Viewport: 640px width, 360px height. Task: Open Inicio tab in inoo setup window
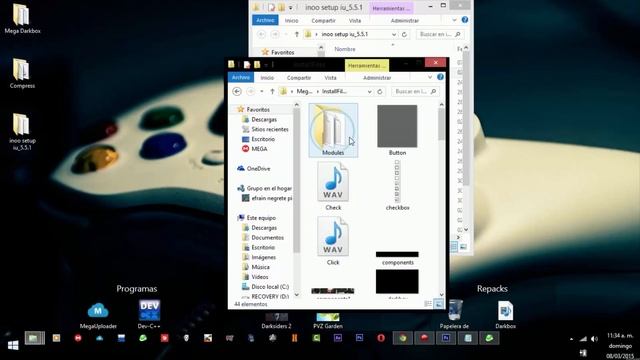point(291,20)
